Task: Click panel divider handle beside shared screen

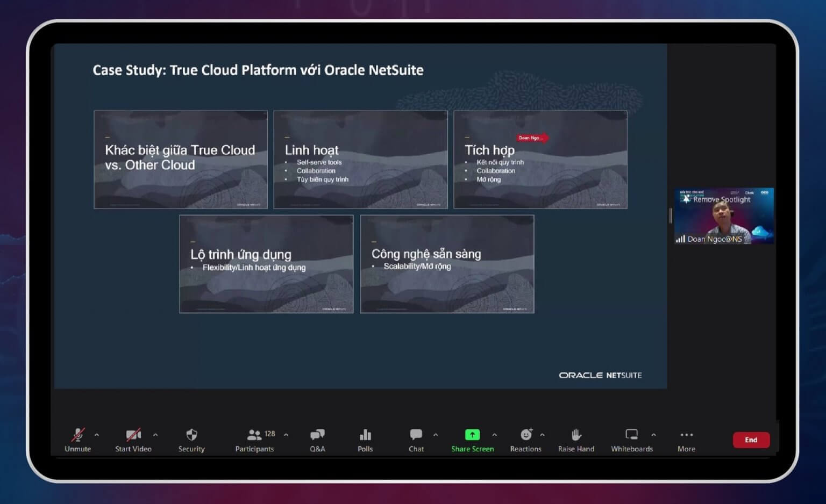Action: click(x=671, y=215)
